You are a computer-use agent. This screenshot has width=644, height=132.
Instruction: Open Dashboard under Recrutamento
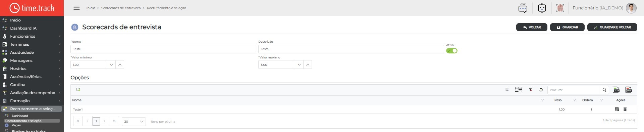(x=20, y=116)
